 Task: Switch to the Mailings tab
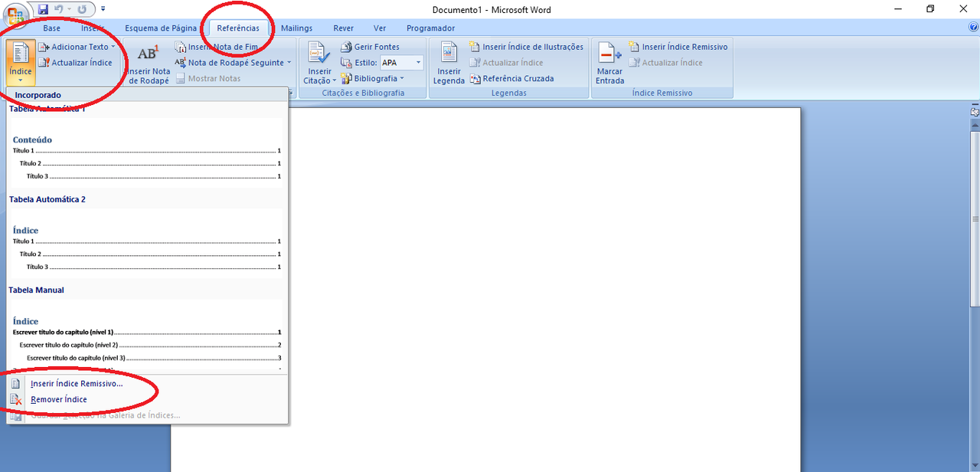coord(296,28)
